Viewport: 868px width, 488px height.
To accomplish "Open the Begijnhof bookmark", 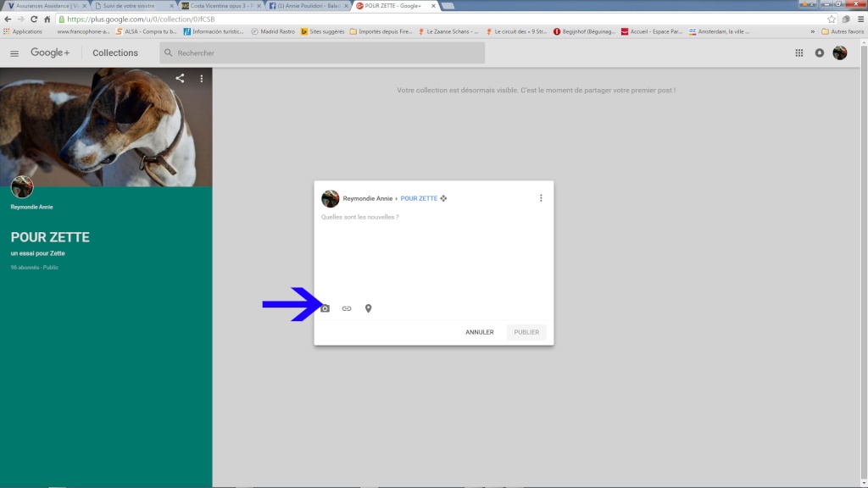I will [x=584, y=31].
